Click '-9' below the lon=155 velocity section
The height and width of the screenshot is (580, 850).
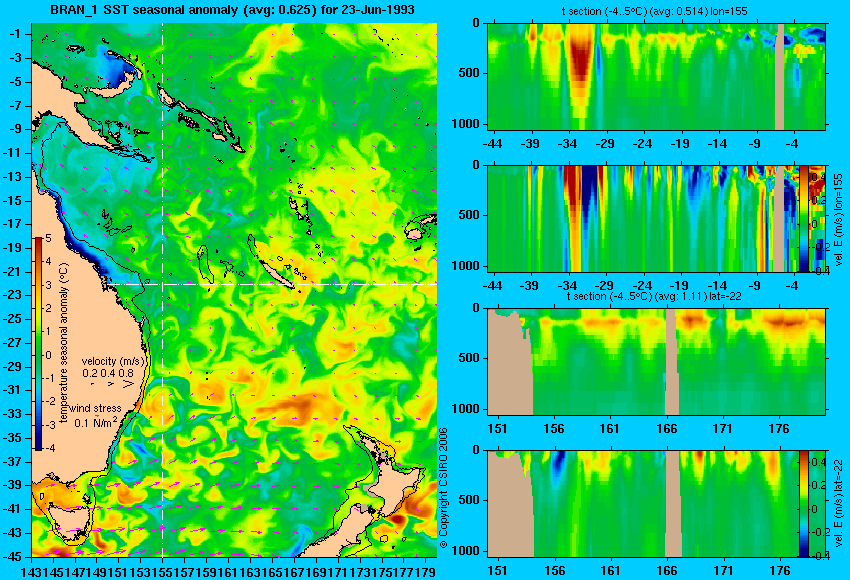tap(754, 285)
